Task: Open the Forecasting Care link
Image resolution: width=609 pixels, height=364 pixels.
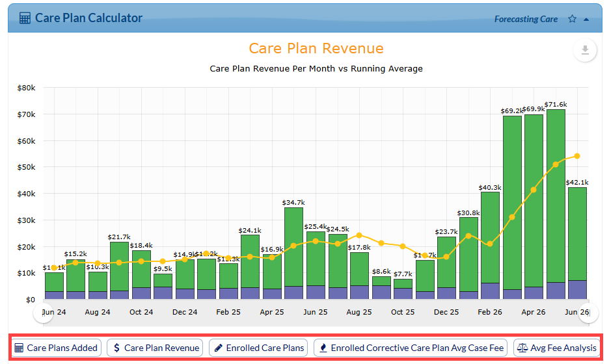Action: coord(526,19)
